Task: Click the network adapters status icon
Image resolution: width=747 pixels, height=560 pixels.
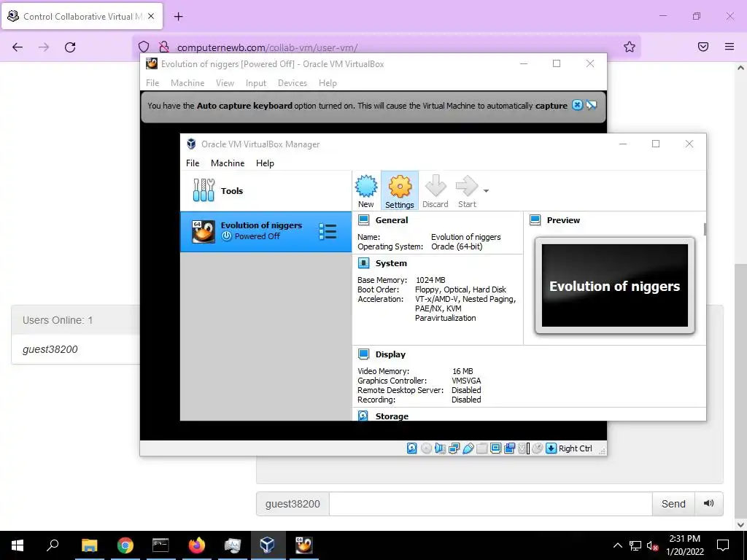Action: (454, 448)
